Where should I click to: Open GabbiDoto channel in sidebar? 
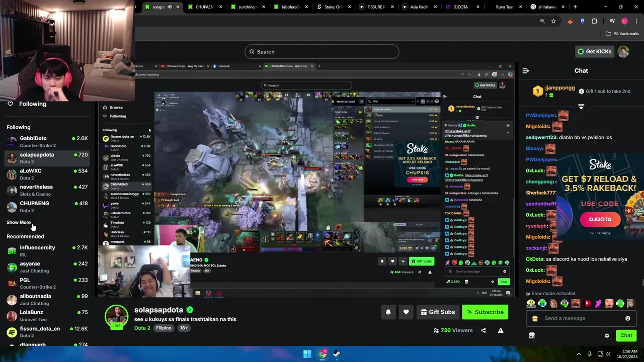click(47, 142)
